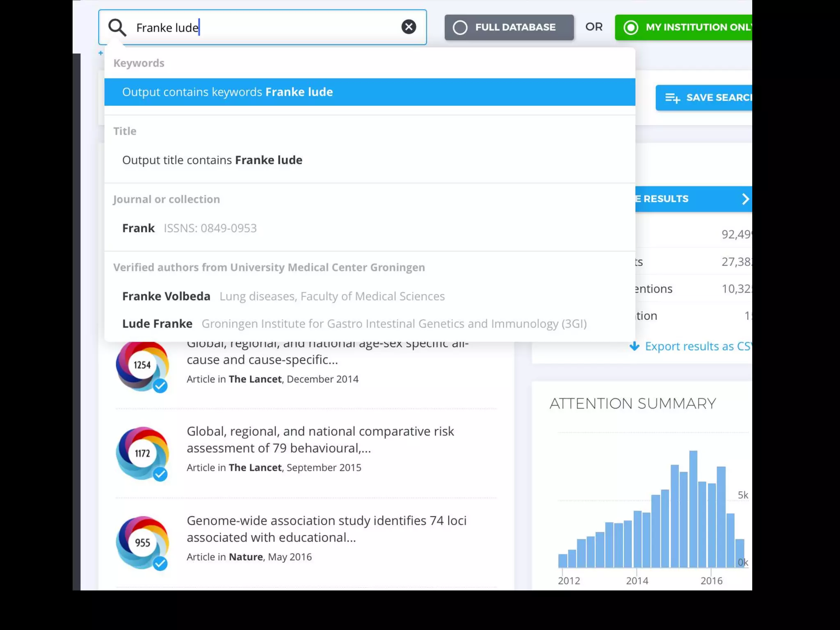840x630 pixels.
Task: Select the Full Database radio option
Action: point(460,27)
